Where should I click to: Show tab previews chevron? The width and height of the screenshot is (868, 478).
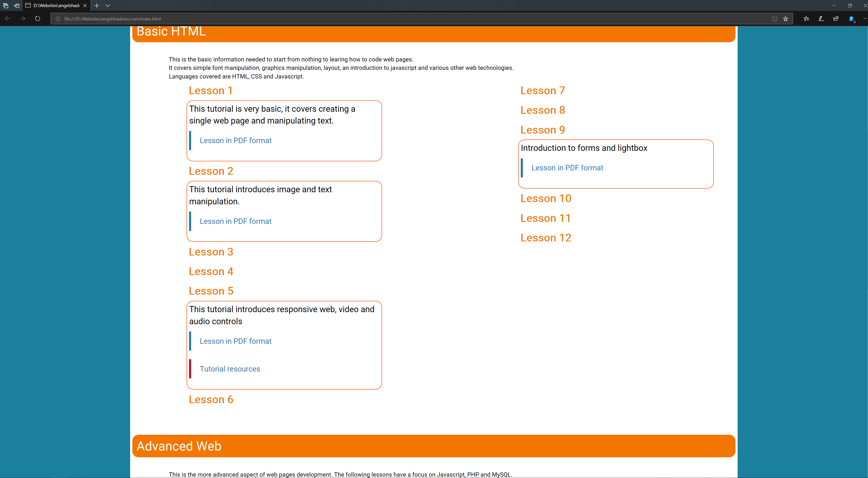[108, 5]
